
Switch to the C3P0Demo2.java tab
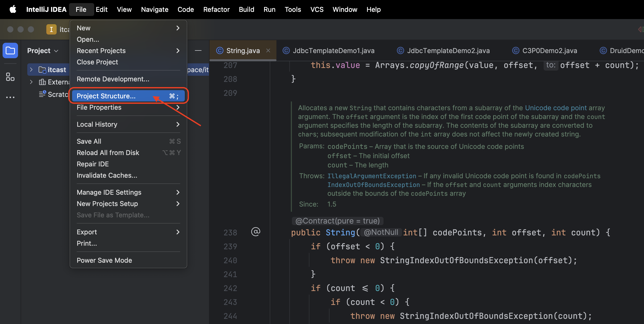(549, 50)
